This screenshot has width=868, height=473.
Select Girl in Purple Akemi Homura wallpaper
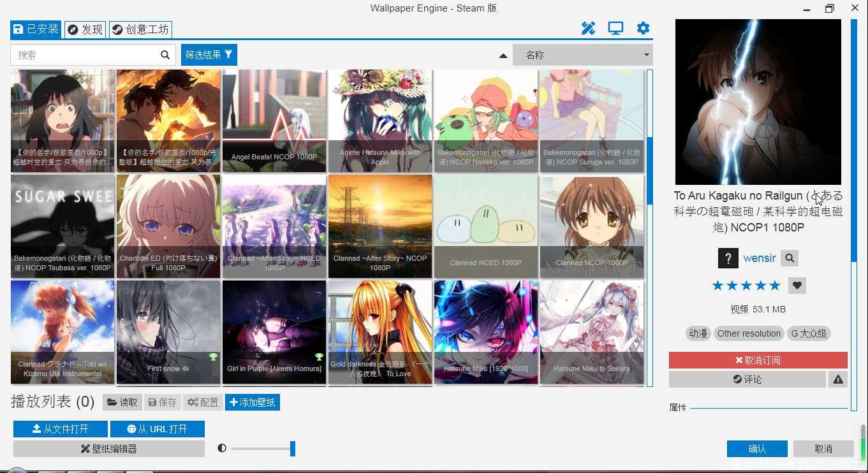coord(274,332)
